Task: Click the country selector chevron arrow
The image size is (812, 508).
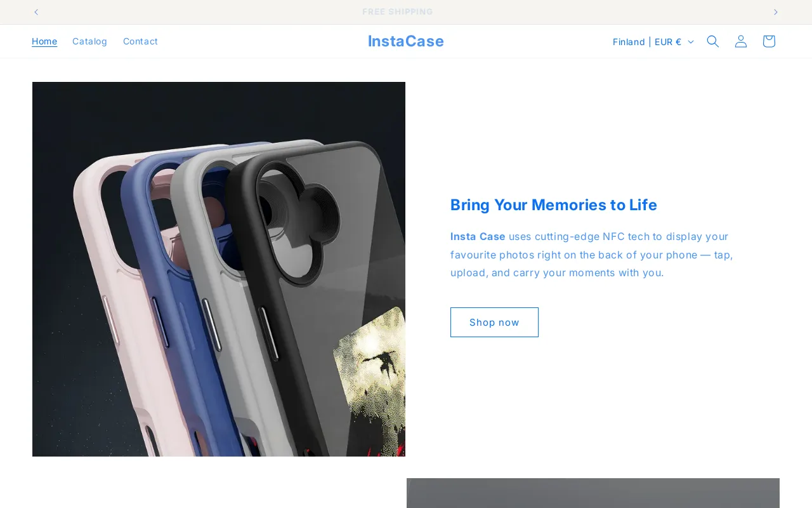Action: (691, 42)
